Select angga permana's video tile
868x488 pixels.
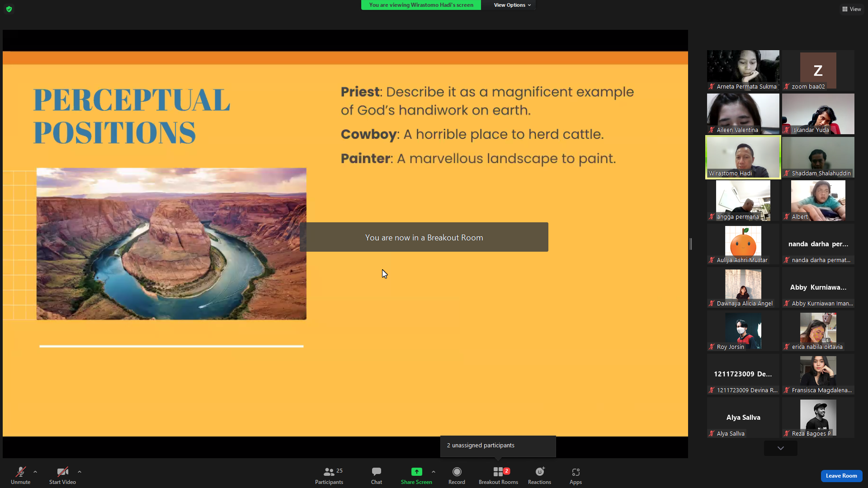tap(743, 201)
